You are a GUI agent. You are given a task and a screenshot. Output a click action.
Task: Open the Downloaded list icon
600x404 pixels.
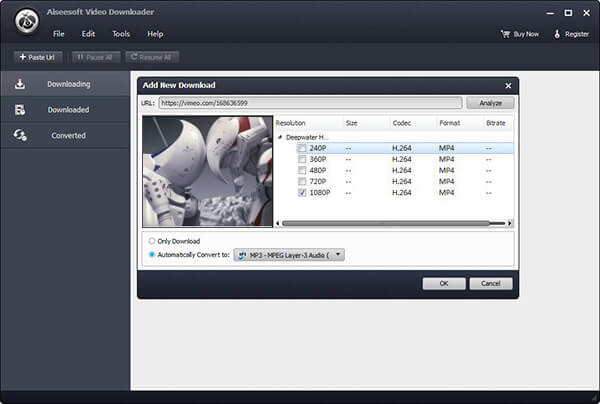(x=20, y=110)
